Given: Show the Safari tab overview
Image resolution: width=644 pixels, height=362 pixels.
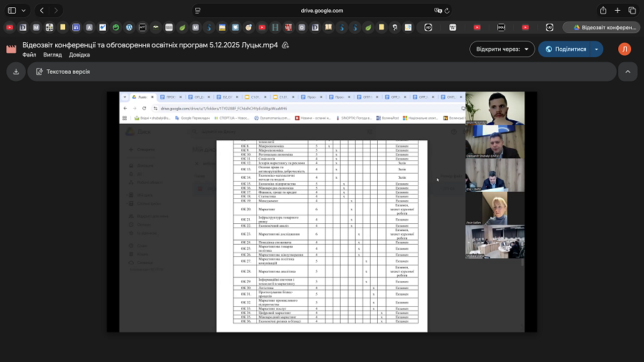Looking at the screenshot, I should click(633, 11).
